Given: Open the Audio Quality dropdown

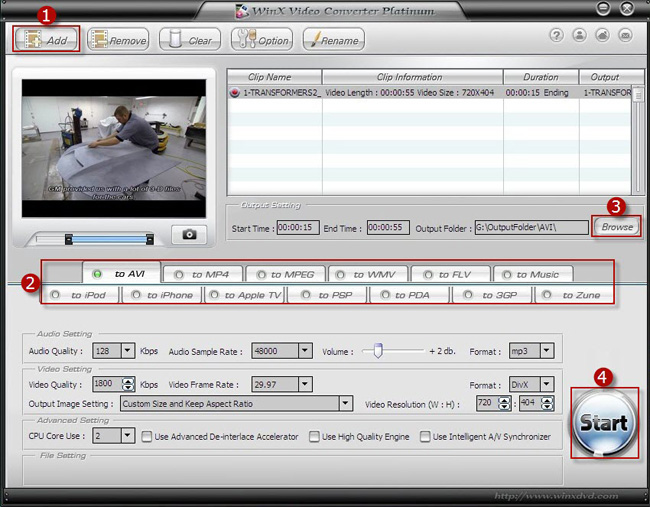Looking at the screenshot, I should 128,351.
